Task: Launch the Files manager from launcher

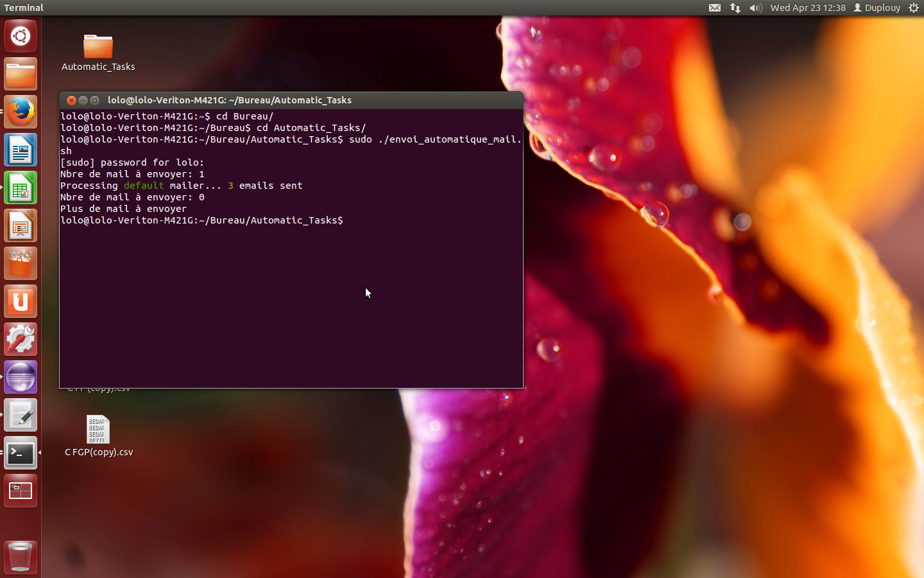Action: tap(21, 74)
